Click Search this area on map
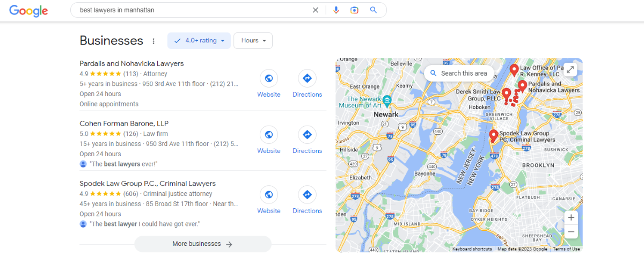644x262 pixels. click(459, 73)
